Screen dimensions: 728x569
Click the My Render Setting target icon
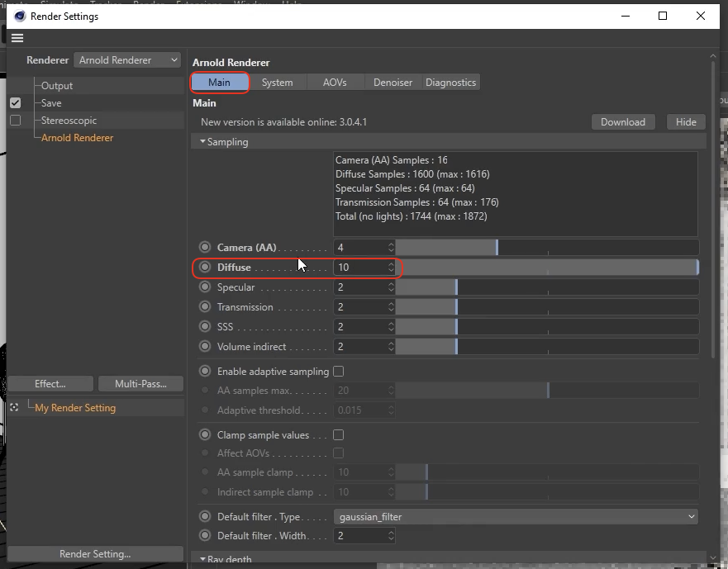click(x=14, y=407)
